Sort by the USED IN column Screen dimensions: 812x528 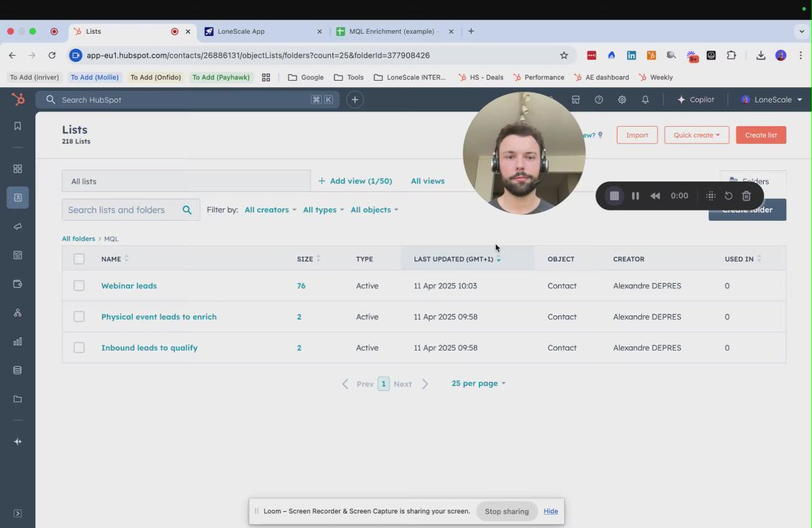(742, 259)
